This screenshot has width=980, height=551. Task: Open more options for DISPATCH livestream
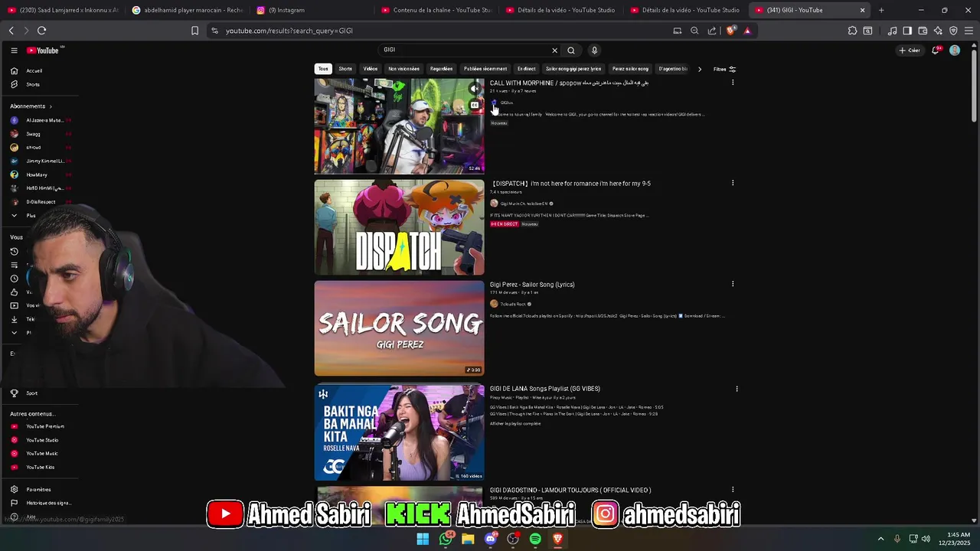pyautogui.click(x=733, y=183)
